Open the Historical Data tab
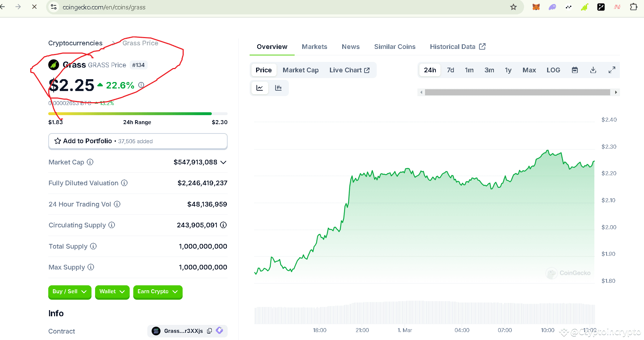Screen dimensions: 644x340 458,47
